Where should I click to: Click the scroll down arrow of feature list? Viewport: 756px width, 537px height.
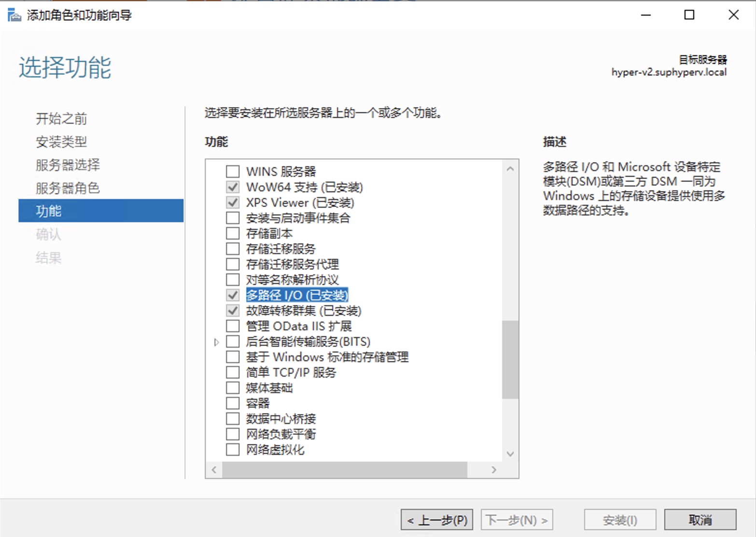(x=510, y=454)
